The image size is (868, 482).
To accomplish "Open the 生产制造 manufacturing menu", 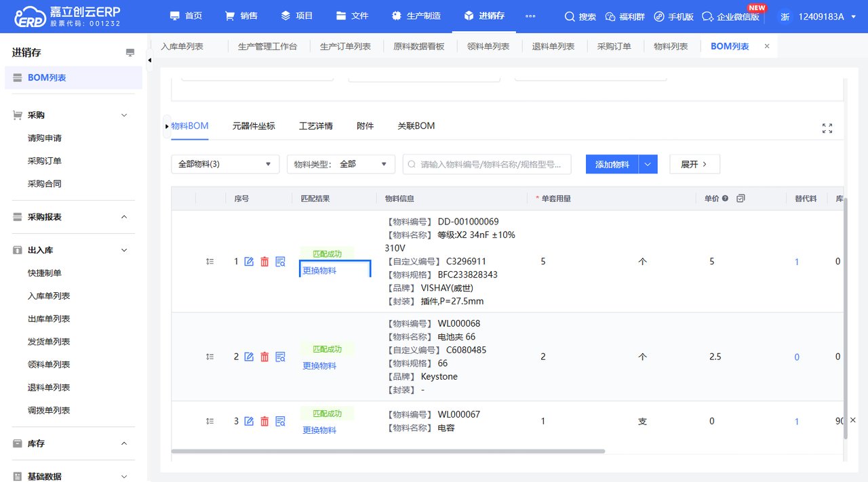I will pos(416,16).
